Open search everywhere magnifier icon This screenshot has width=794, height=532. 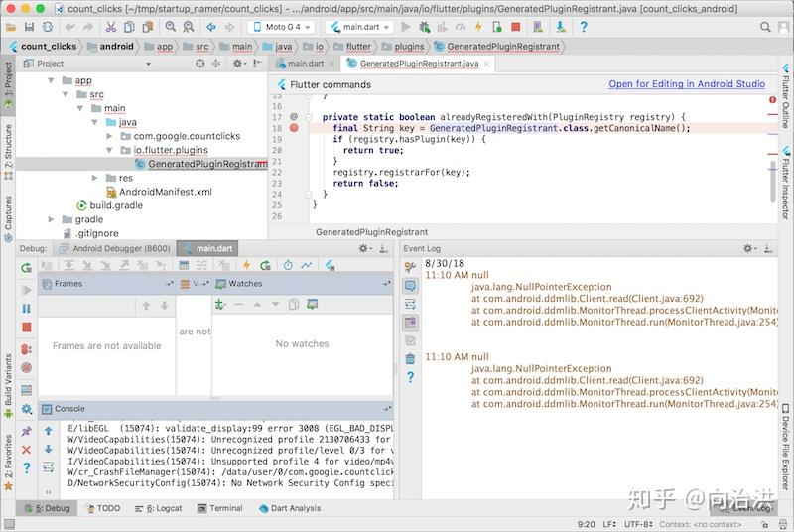[765, 27]
